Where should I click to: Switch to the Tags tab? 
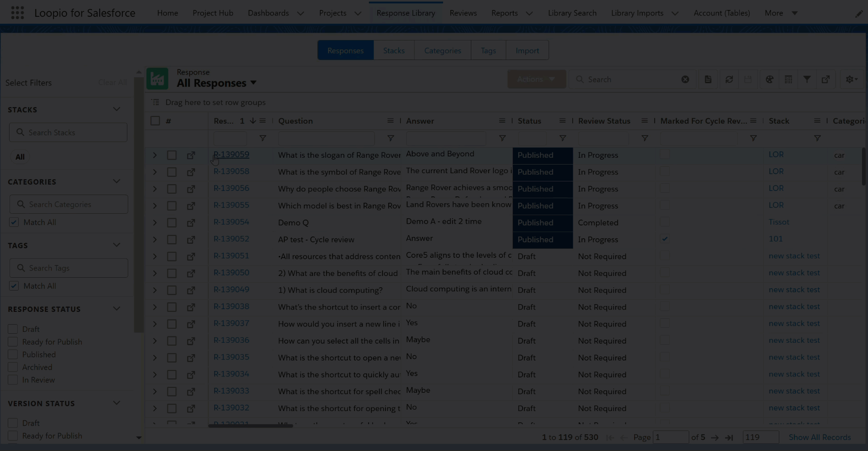pos(488,50)
